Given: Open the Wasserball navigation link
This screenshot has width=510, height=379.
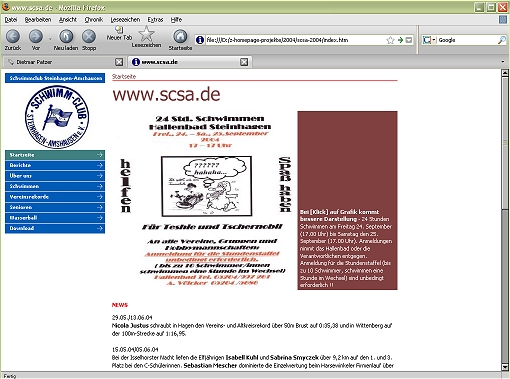Looking at the screenshot, I should (55, 218).
